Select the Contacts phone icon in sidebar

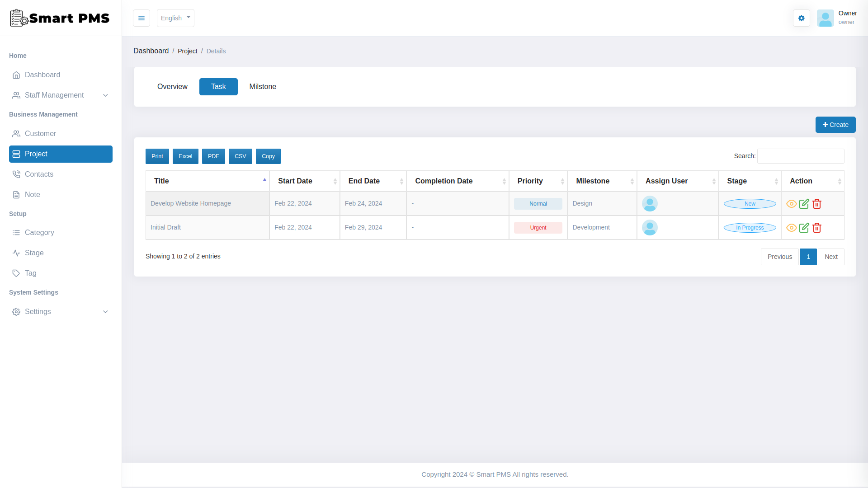[16, 174]
